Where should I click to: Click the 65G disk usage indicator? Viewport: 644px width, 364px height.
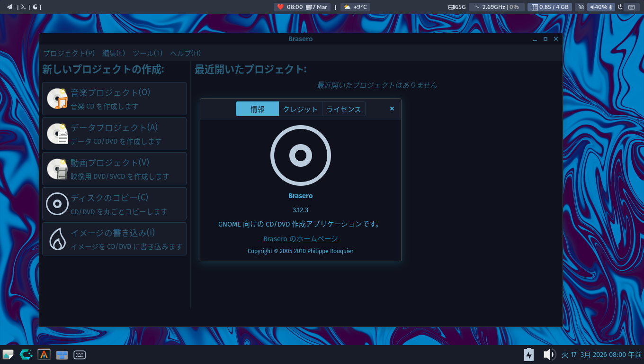pos(457,7)
